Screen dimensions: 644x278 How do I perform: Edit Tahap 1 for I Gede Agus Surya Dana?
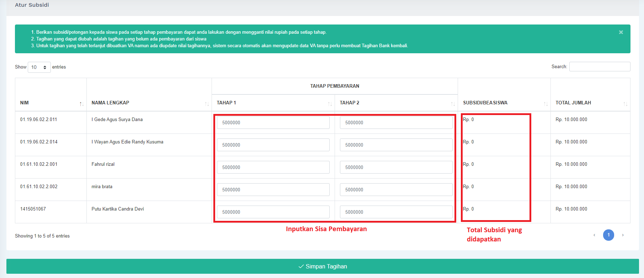click(x=273, y=122)
